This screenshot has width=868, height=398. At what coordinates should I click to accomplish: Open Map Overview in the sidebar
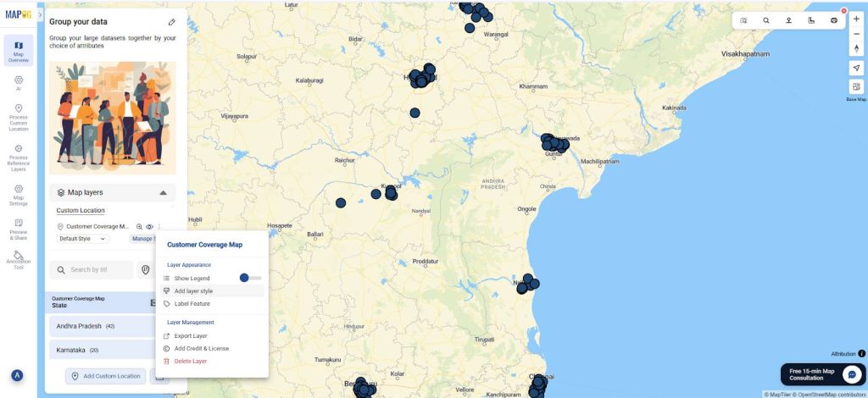coord(19,50)
